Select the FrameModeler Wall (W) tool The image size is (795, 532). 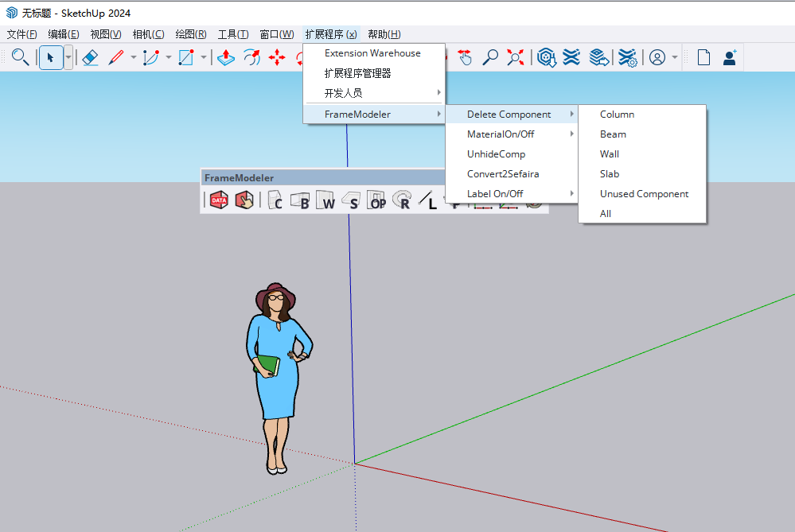point(326,201)
